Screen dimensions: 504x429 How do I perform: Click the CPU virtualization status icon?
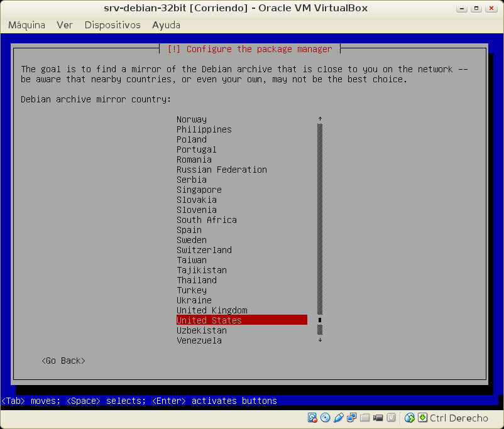391,418
